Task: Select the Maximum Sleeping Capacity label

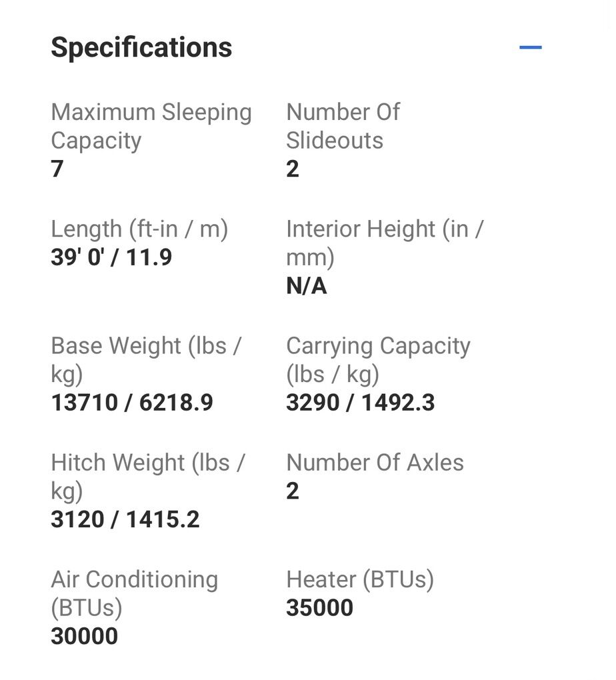Action: [x=151, y=126]
